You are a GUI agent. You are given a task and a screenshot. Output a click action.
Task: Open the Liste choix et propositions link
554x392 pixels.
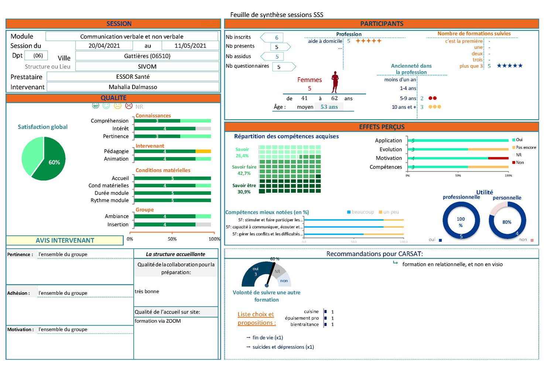click(257, 318)
